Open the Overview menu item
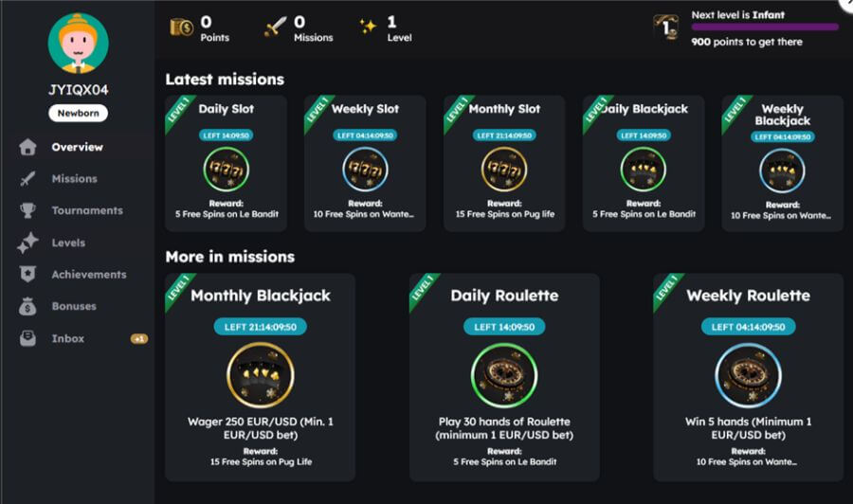This screenshot has width=853, height=504. (x=77, y=147)
